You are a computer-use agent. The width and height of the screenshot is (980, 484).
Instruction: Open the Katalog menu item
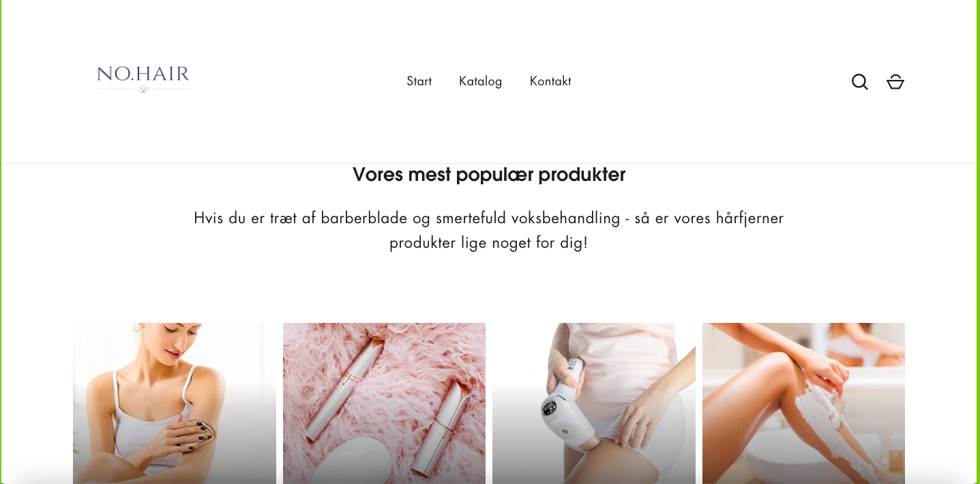(x=480, y=81)
